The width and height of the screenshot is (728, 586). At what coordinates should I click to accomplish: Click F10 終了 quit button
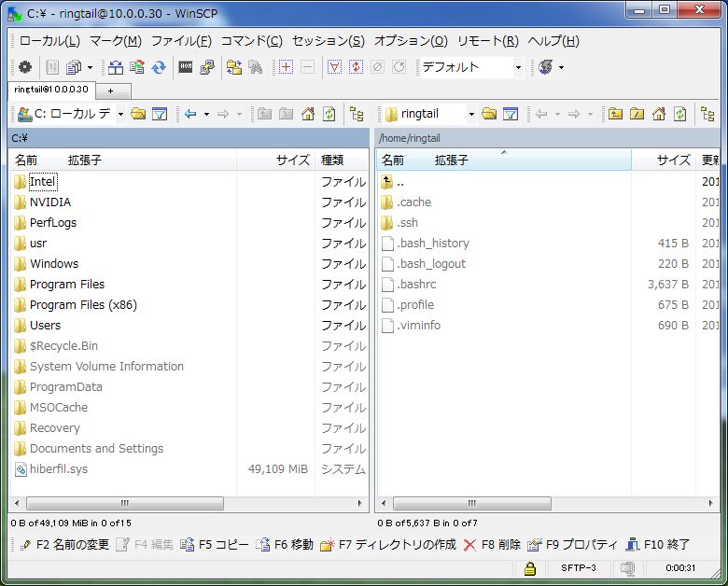(x=657, y=545)
